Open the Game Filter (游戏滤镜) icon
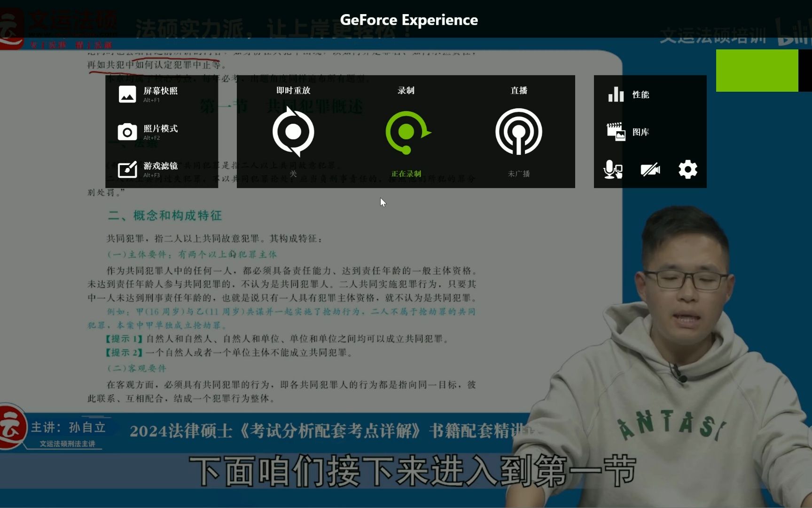This screenshot has width=812, height=508. 127,169
